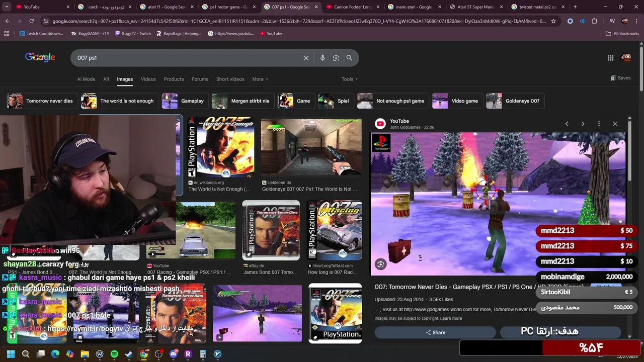Switch to Cannon Fodder browser tab
644x362 pixels.
point(354,7)
